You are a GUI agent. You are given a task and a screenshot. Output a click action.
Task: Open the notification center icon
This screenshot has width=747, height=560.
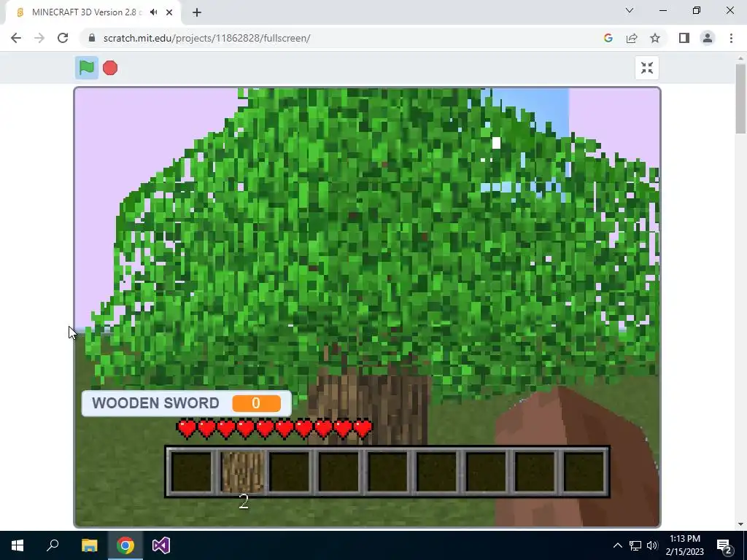[x=724, y=545]
